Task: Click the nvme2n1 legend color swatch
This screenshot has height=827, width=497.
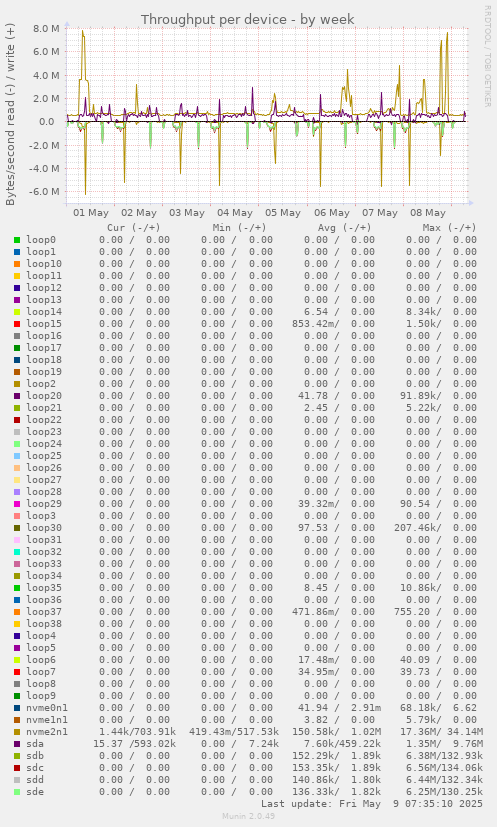Action: click(x=17, y=732)
